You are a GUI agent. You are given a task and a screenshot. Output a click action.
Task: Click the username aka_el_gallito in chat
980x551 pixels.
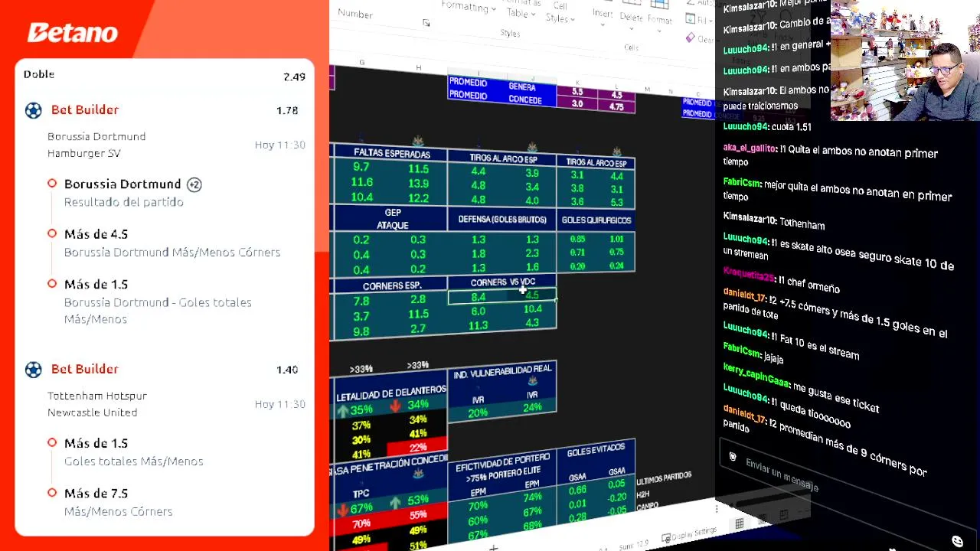click(749, 148)
